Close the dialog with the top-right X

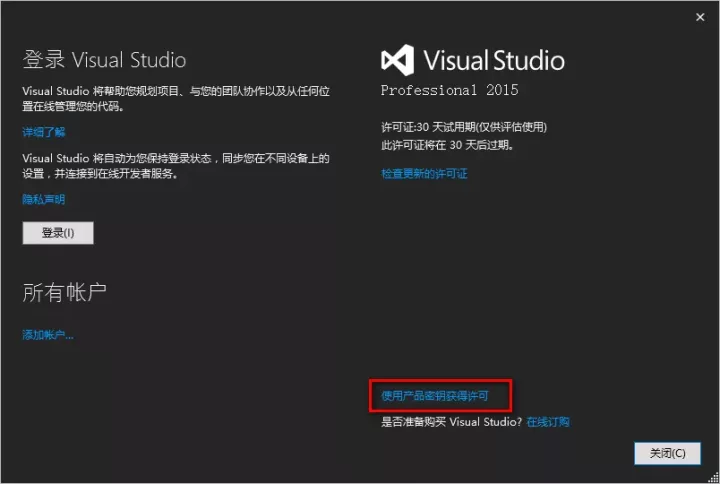point(699,17)
